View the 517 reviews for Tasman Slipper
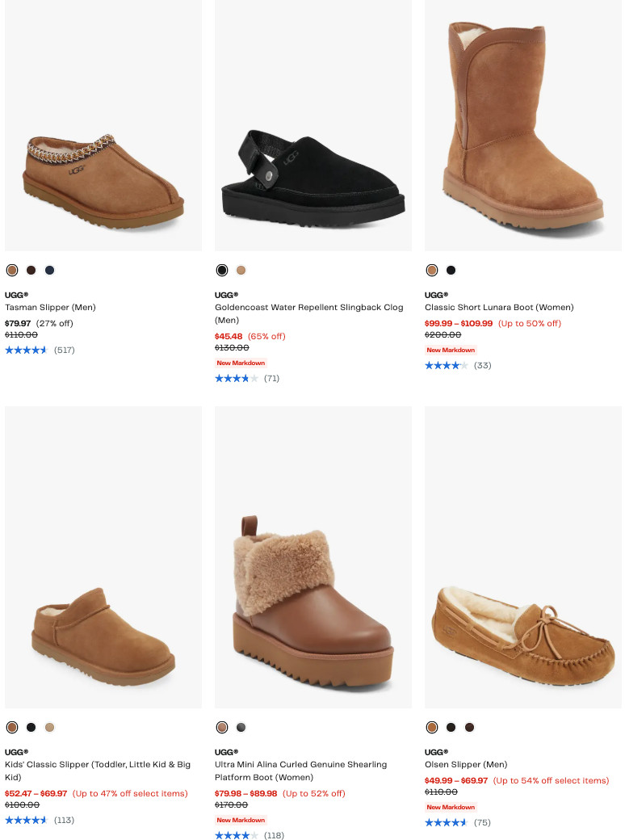 (x=65, y=350)
